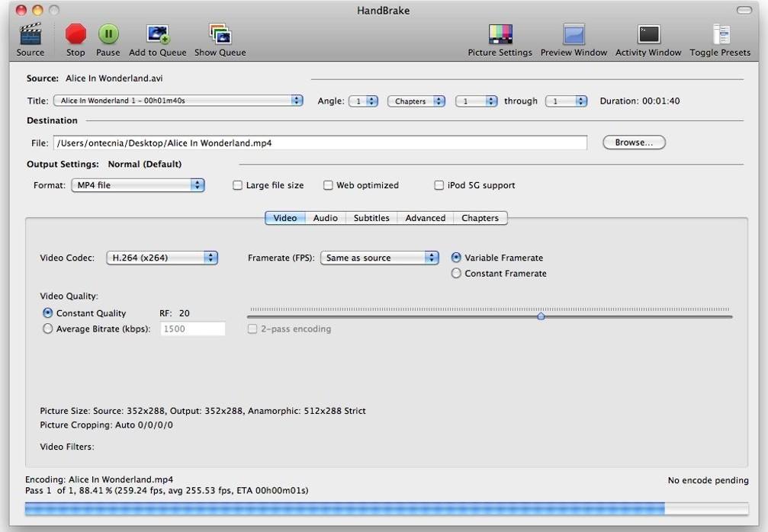Select Variable Framerate option
This screenshot has width=768, height=532.
coord(456,258)
